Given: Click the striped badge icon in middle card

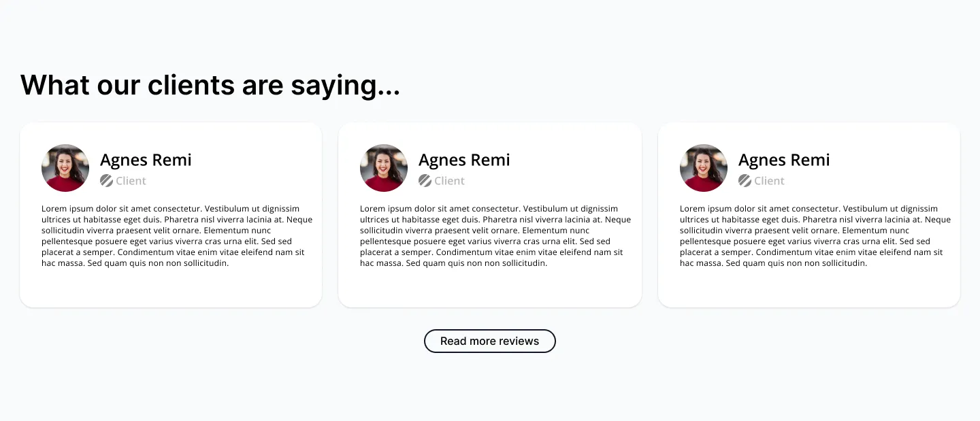Looking at the screenshot, I should tap(425, 180).
